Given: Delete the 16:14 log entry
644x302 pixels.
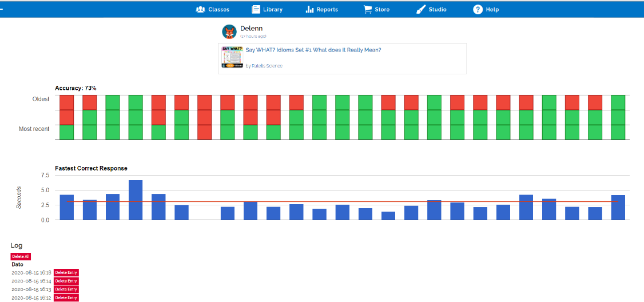Looking at the screenshot, I should point(66,281).
